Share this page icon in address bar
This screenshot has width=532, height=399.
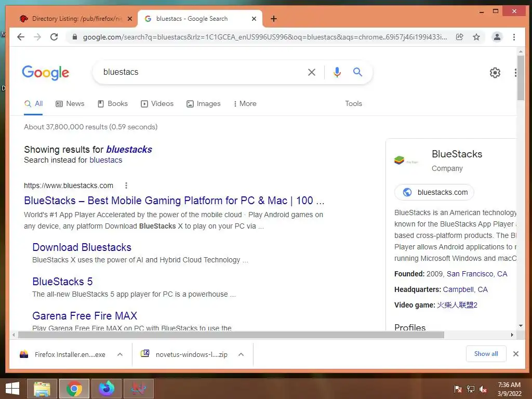459,37
